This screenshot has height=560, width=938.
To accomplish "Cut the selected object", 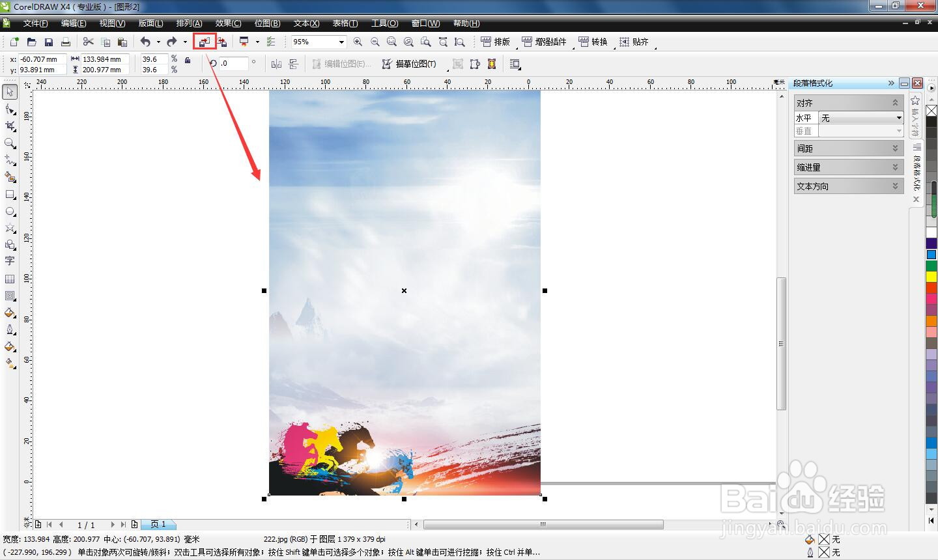I will pos(88,42).
